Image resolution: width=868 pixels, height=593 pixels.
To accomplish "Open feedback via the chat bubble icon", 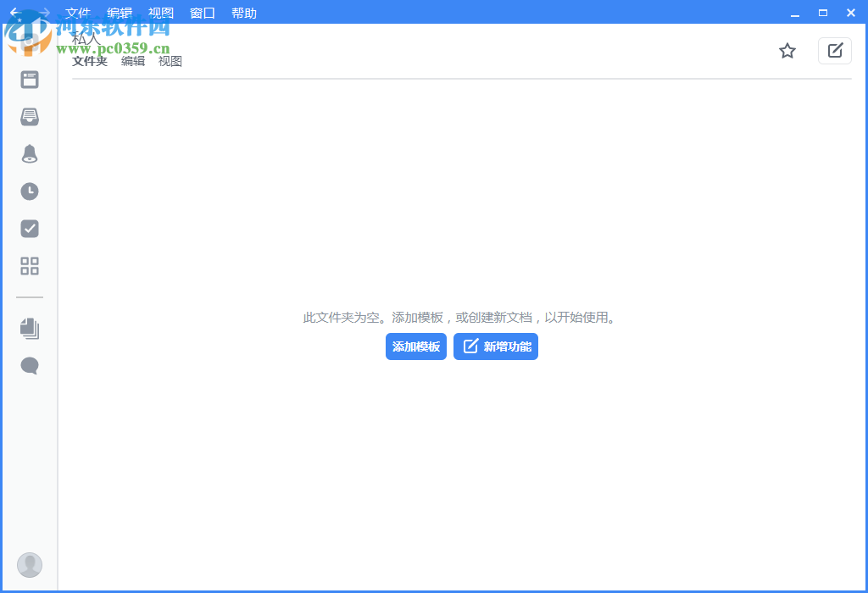I will pyautogui.click(x=29, y=365).
